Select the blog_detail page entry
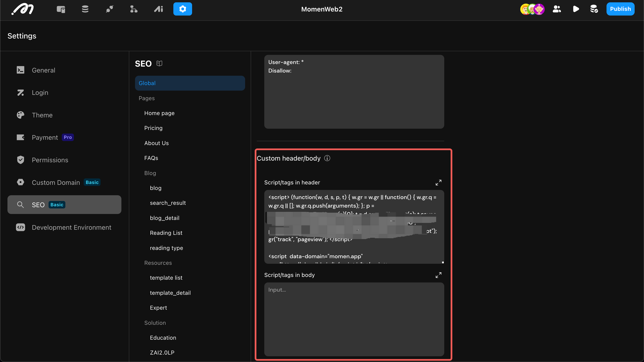Screen dimensions: 644x362 (164, 218)
